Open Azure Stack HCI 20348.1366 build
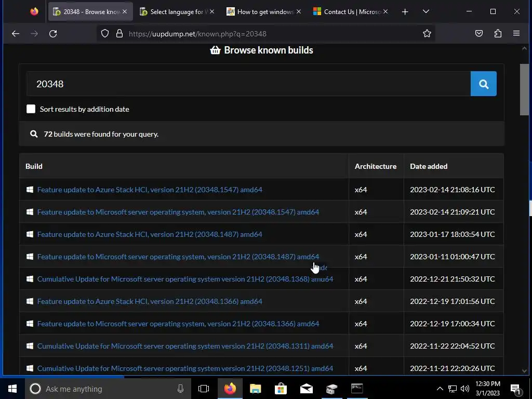 (150, 301)
